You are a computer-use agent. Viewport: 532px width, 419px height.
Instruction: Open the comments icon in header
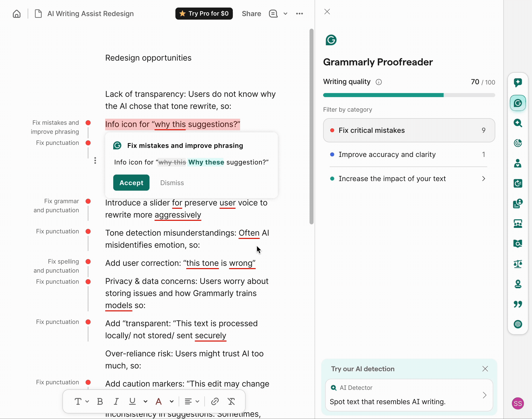click(x=273, y=14)
